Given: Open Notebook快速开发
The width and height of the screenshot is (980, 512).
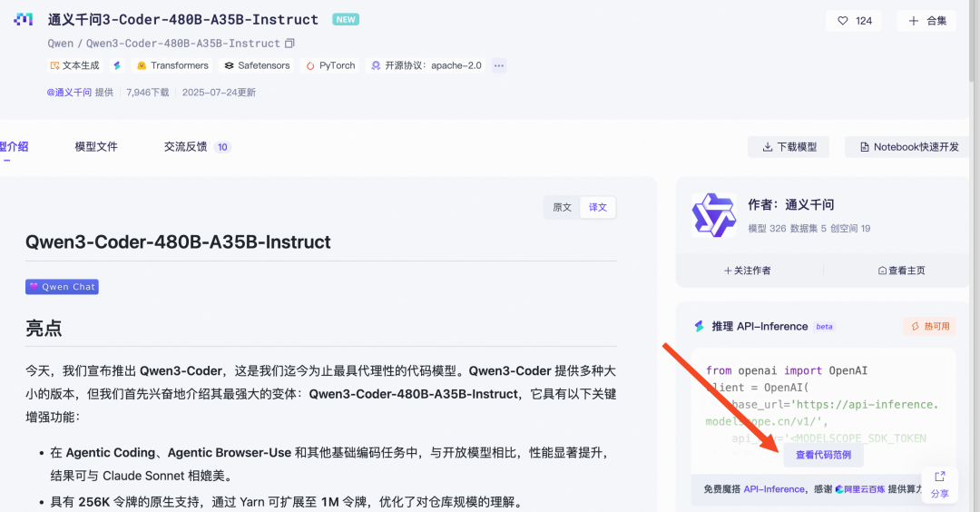Looking at the screenshot, I should click(909, 147).
